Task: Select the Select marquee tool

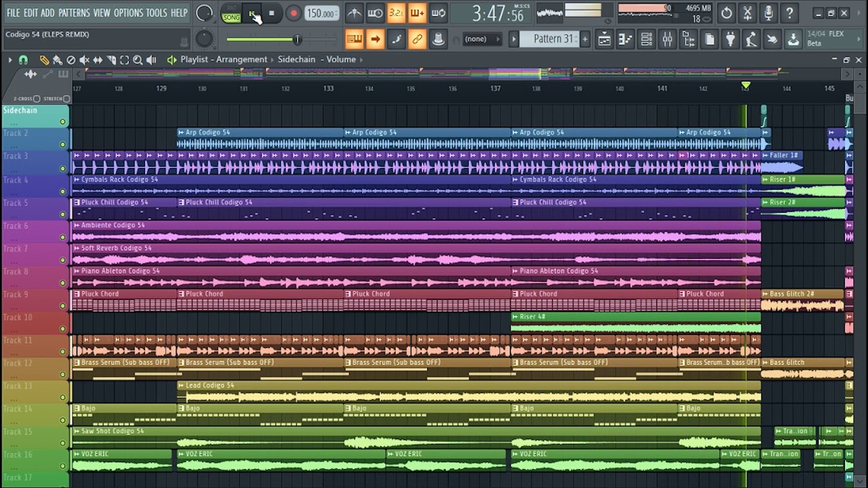Action: click(x=125, y=60)
